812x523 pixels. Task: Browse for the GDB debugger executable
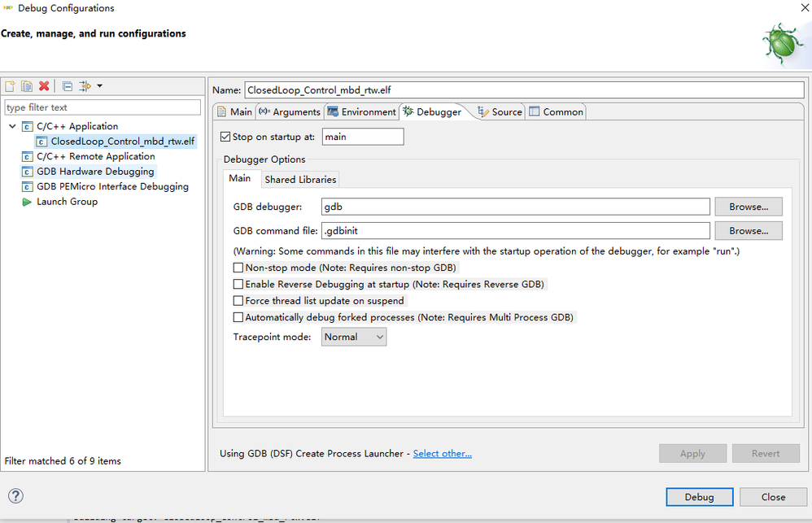pyautogui.click(x=749, y=207)
